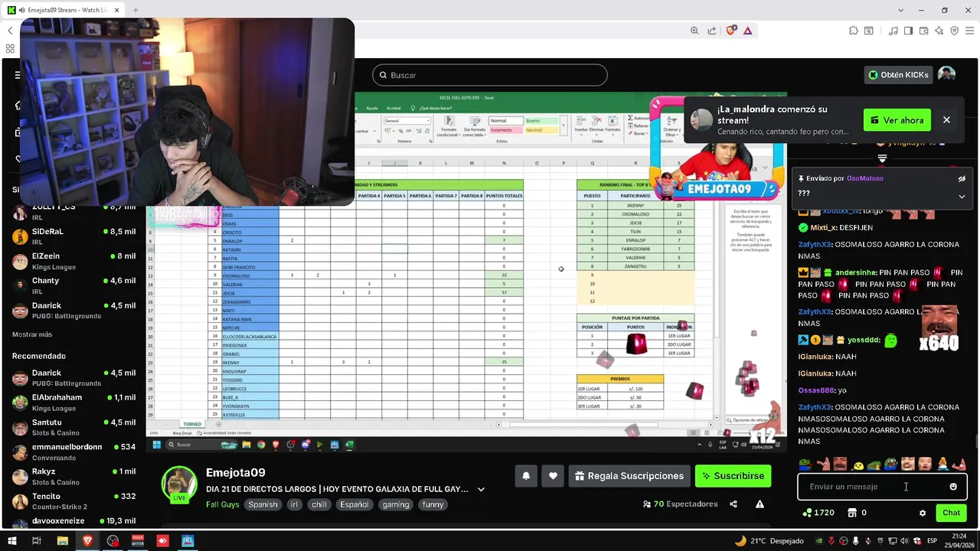Expand the stream title description chevron

481,489
